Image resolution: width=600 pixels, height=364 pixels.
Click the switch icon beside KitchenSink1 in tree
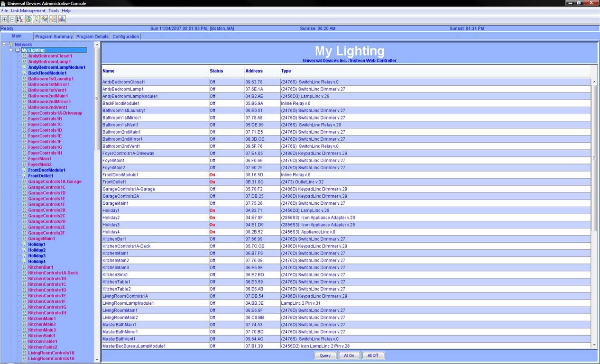[25, 336]
